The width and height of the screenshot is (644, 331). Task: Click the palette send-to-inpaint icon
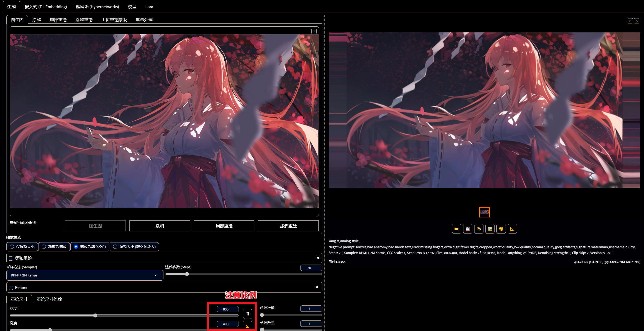point(501,229)
